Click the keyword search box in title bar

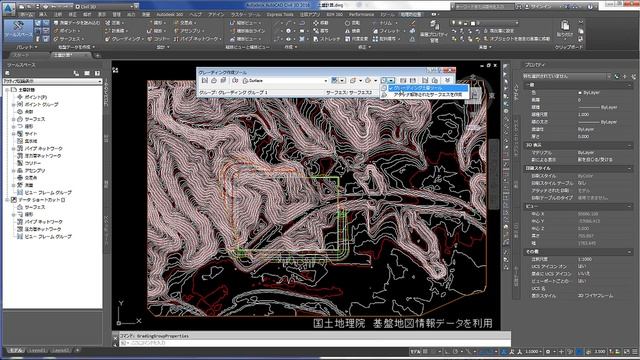484,7
